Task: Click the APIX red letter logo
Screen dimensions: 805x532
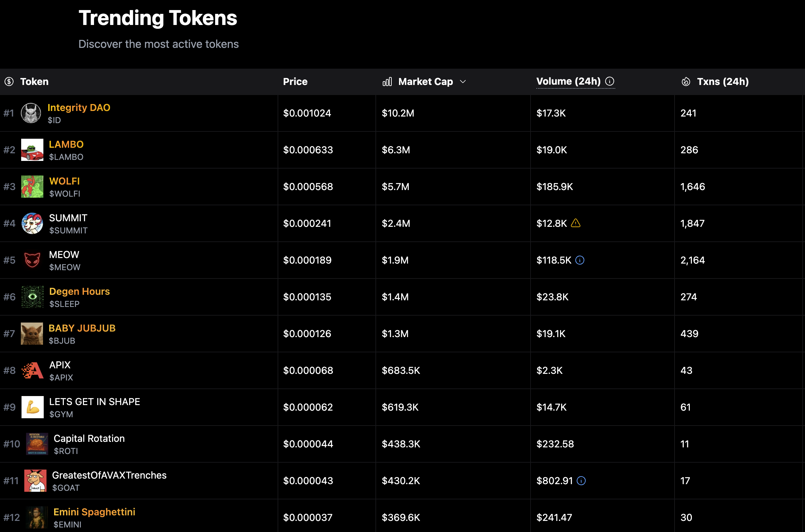Action: [33, 370]
